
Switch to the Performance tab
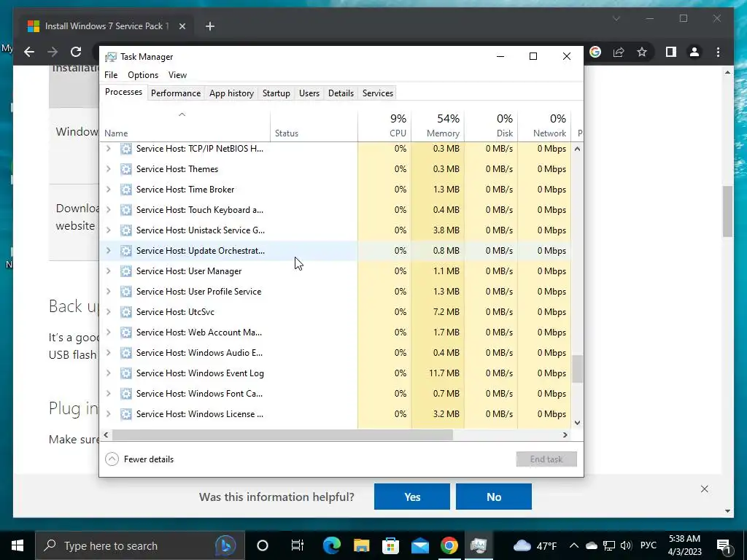[176, 93]
